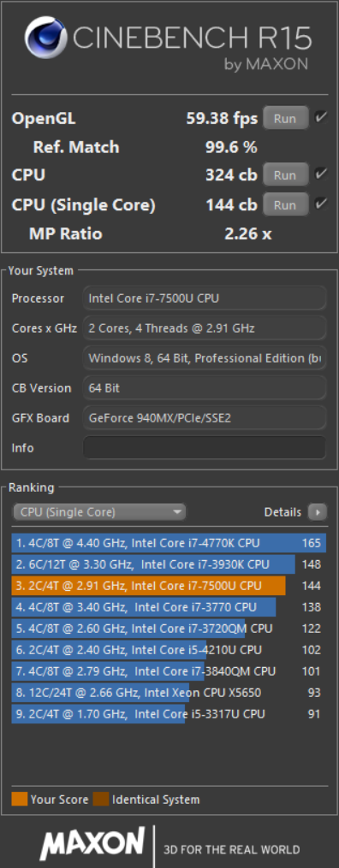Image resolution: width=339 pixels, height=868 pixels.
Task: Click the Cinebench sphere logo icon
Action: [x=45, y=38]
